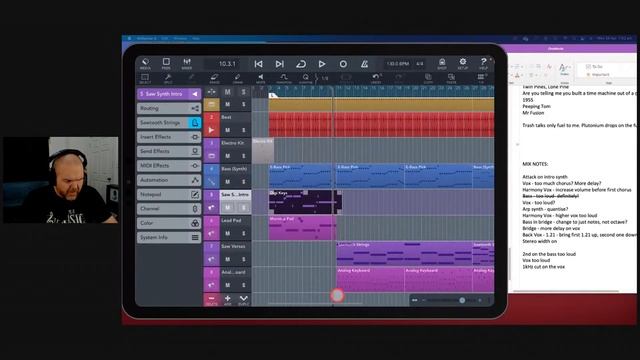Expand the Insert Effects section
This screenshot has height=360, width=640.
click(x=169, y=137)
